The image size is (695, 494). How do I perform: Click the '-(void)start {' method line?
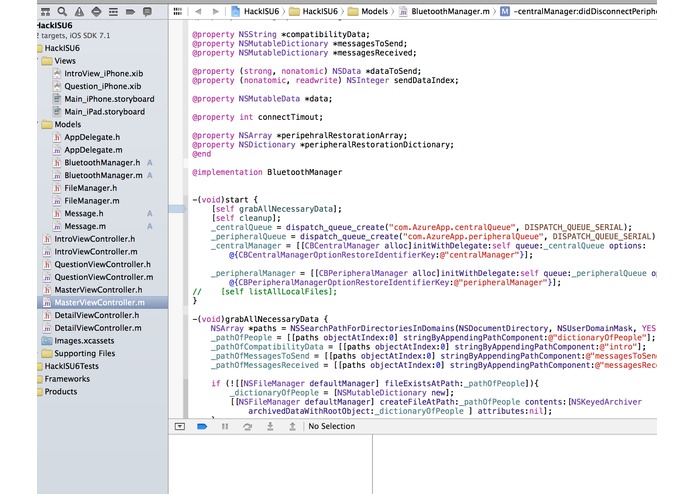click(x=225, y=199)
